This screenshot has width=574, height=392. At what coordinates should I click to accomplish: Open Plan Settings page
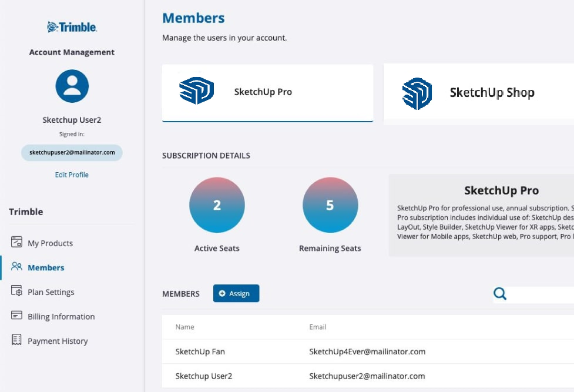(51, 292)
